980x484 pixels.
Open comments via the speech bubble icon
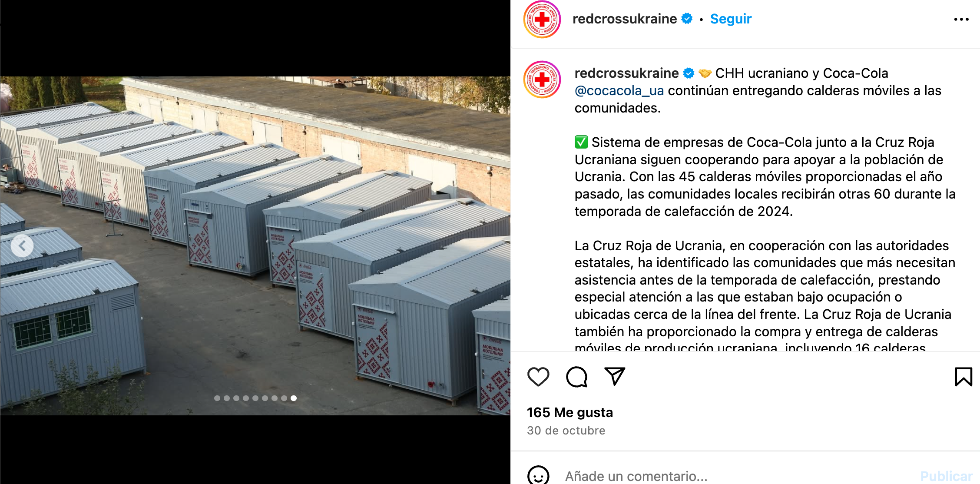point(576,377)
